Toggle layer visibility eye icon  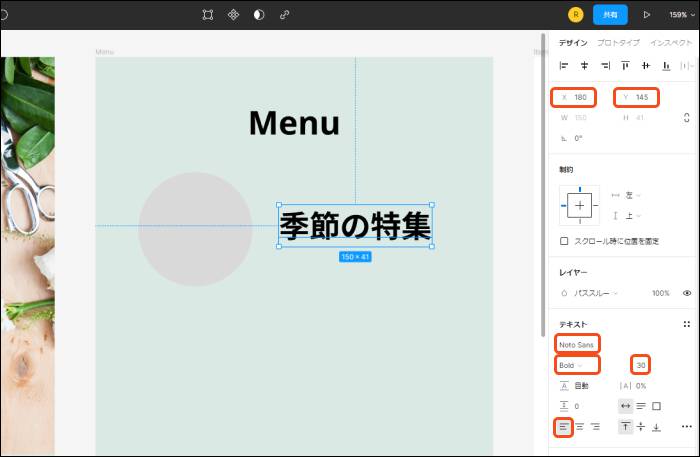point(687,293)
